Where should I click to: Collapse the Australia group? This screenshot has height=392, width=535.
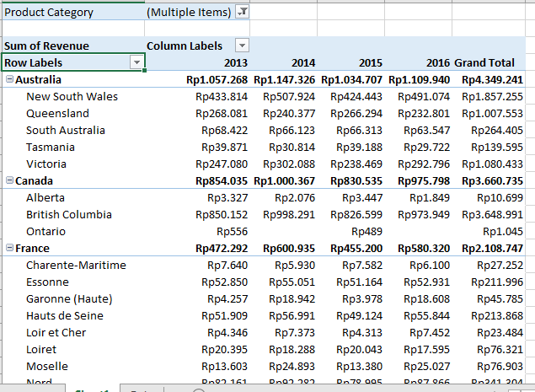click(x=8, y=79)
